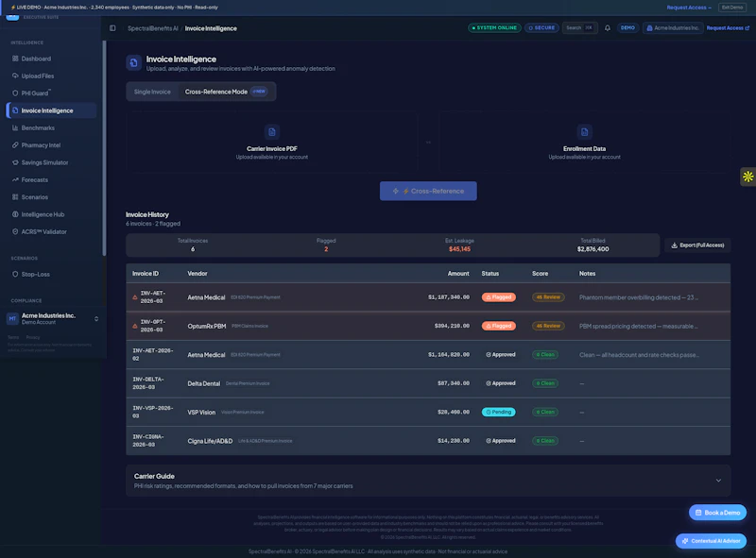Click the Amount column header
This screenshot has width=756, height=558.
pyautogui.click(x=458, y=274)
